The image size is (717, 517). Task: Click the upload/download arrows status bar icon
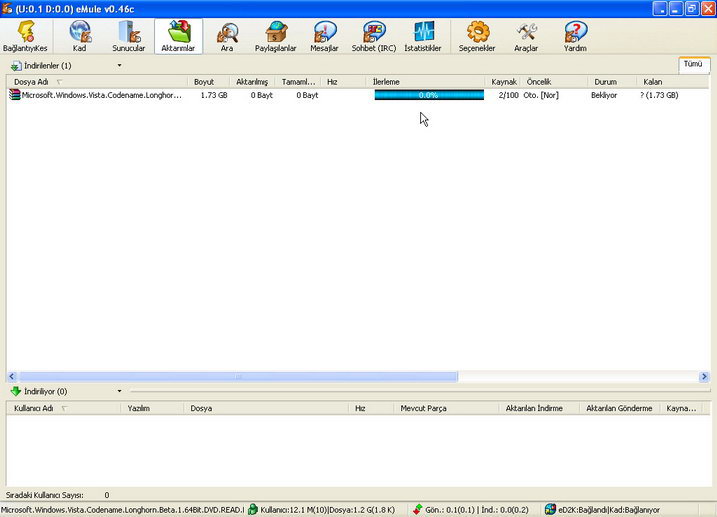coord(417,509)
